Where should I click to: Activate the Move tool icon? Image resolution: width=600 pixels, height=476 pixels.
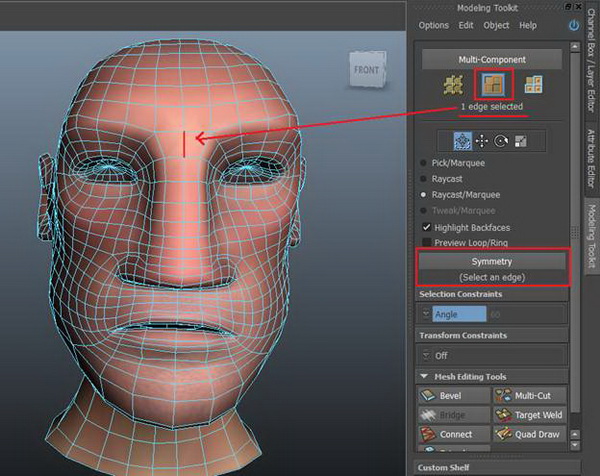[482, 141]
